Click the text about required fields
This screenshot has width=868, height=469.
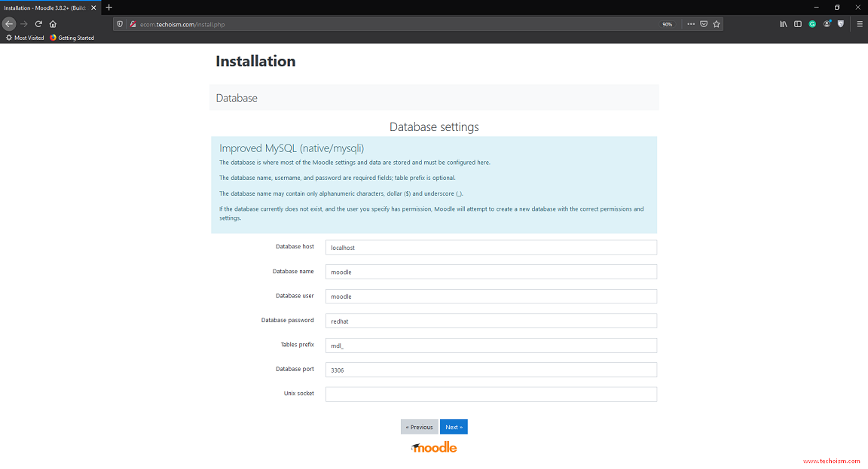(x=337, y=178)
